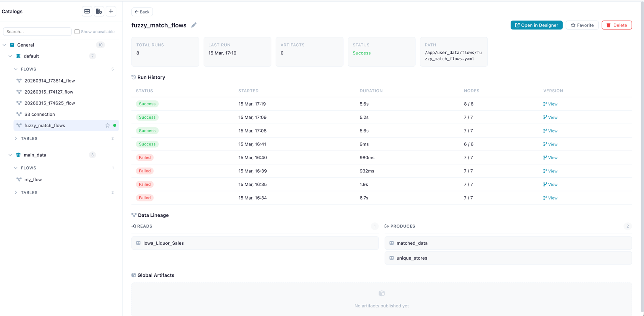Open the my_flow item in sidebar
Screen dimensions: 644x316
click(33, 179)
